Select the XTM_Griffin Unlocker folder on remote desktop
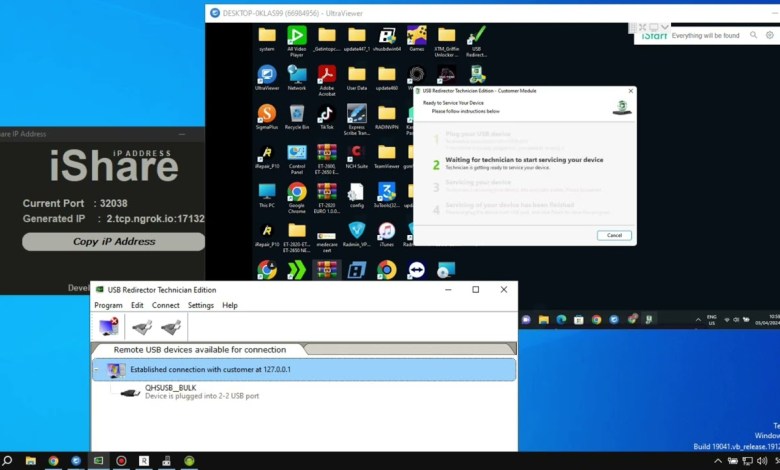Viewport: 780px width, 470px height. pos(446,41)
